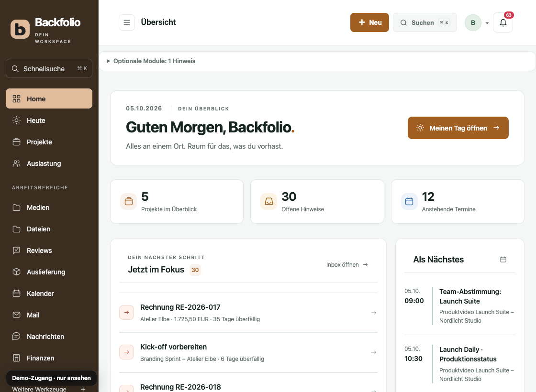Click the Als Nächstes heading
The height and width of the screenshot is (392, 536).
(x=438, y=260)
